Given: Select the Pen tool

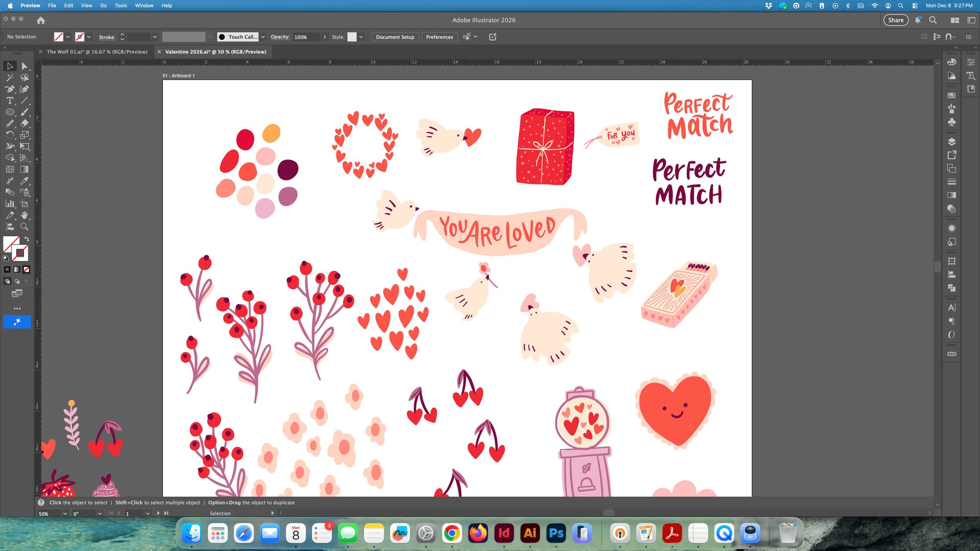Looking at the screenshot, I should pyautogui.click(x=10, y=89).
